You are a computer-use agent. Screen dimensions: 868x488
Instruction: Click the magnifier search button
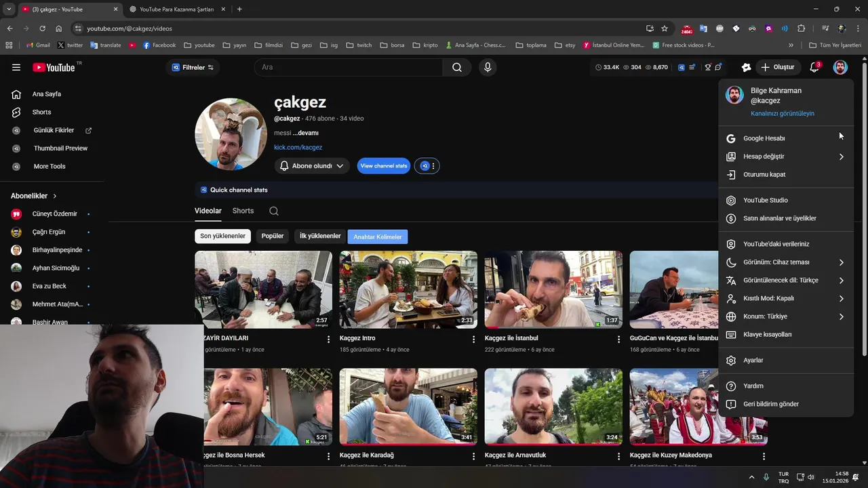click(x=457, y=67)
